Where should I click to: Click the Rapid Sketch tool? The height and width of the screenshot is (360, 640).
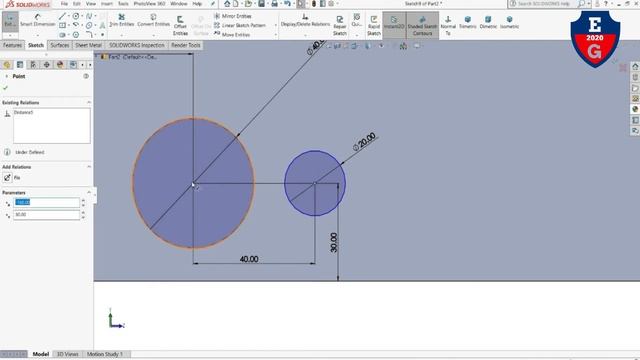[x=373, y=26]
